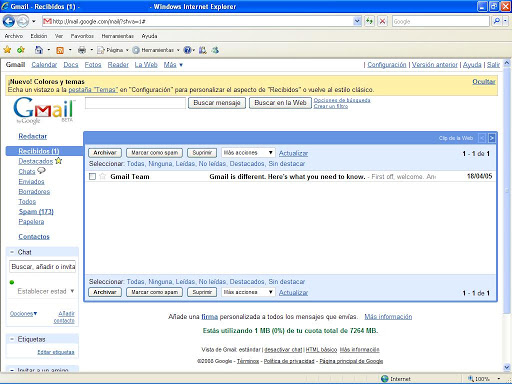Click the Messenger toolbar icon
This screenshot has height=384, width=512.
(215, 50)
